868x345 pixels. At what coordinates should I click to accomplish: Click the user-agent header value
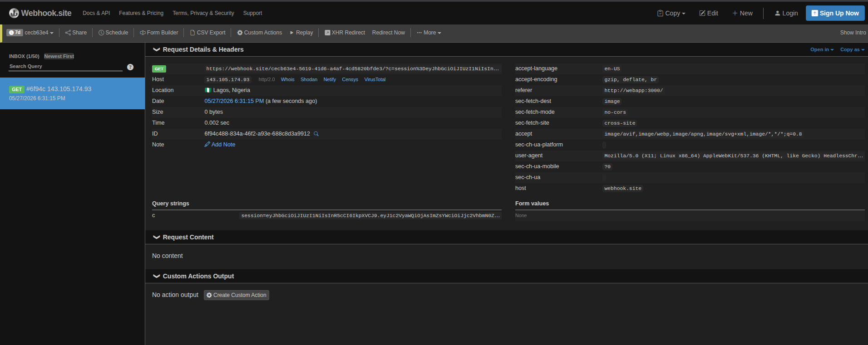pos(733,155)
